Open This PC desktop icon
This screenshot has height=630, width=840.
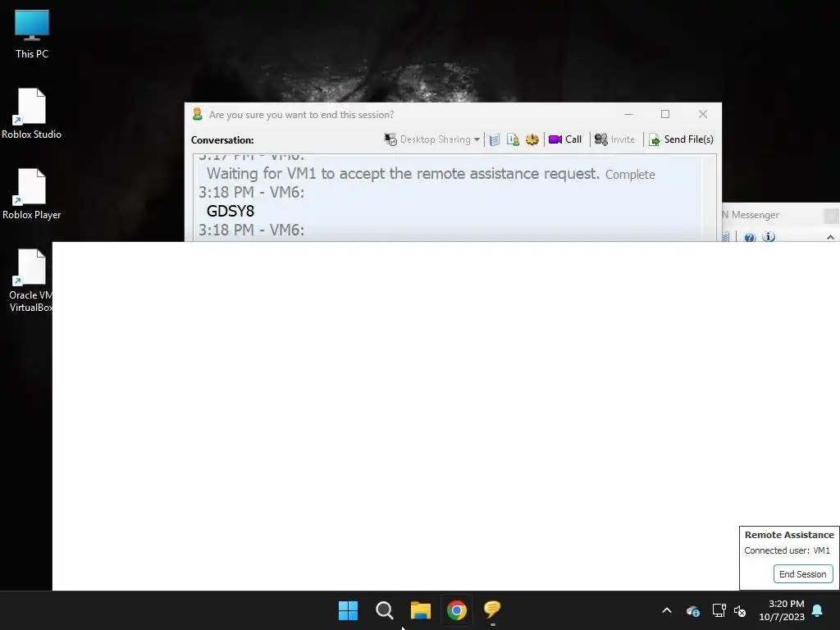[32, 34]
